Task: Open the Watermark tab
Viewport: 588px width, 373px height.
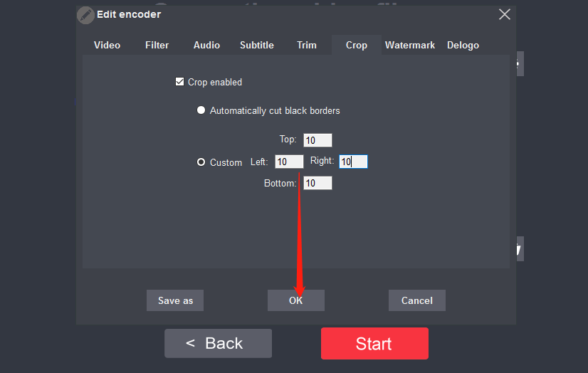Action: (x=410, y=45)
